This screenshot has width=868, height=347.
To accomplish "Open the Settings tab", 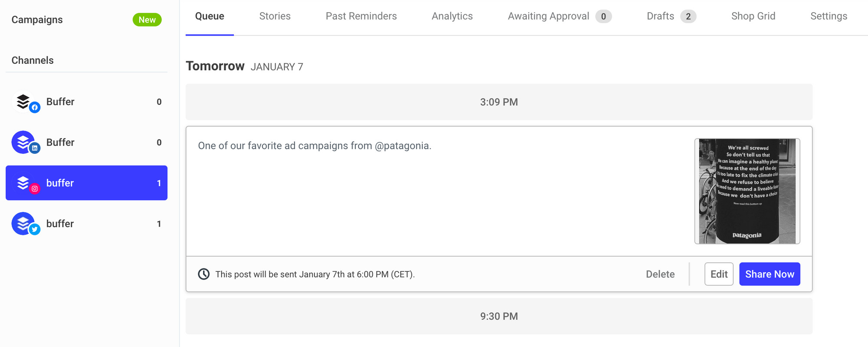I will point(829,17).
